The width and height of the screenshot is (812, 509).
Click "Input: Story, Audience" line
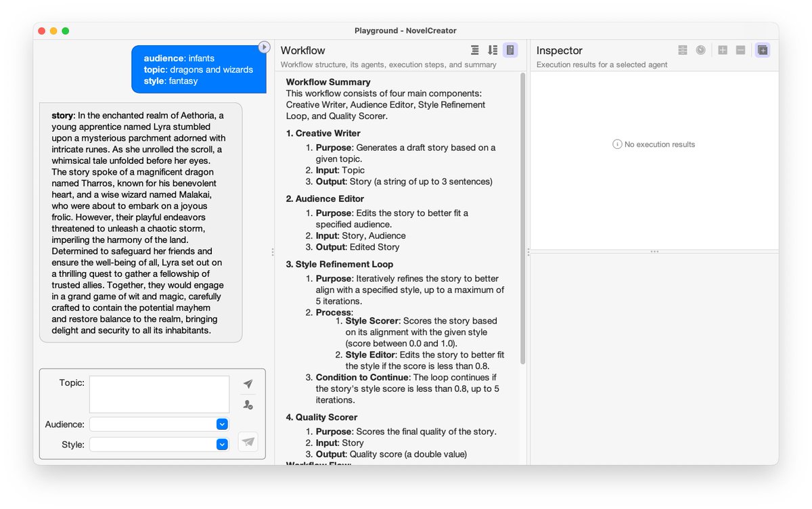pos(361,236)
